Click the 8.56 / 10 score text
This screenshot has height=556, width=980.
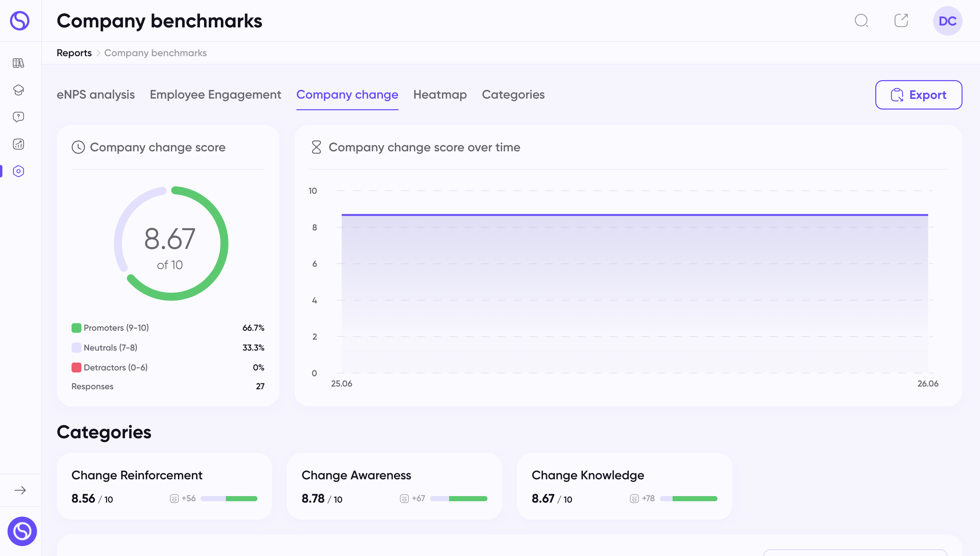92,499
